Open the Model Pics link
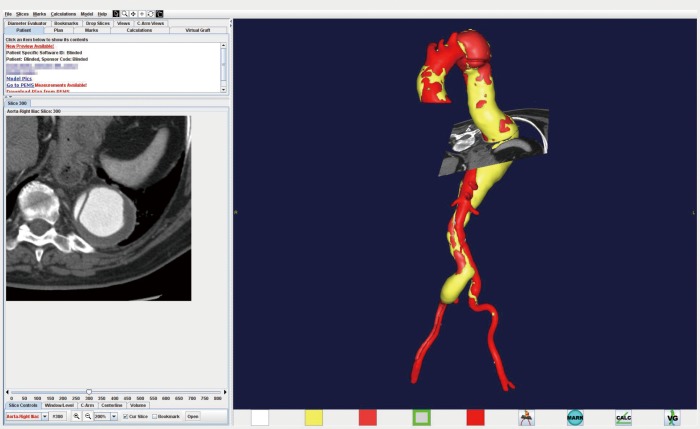Image resolution: width=700 pixels, height=429 pixels. pyautogui.click(x=19, y=79)
